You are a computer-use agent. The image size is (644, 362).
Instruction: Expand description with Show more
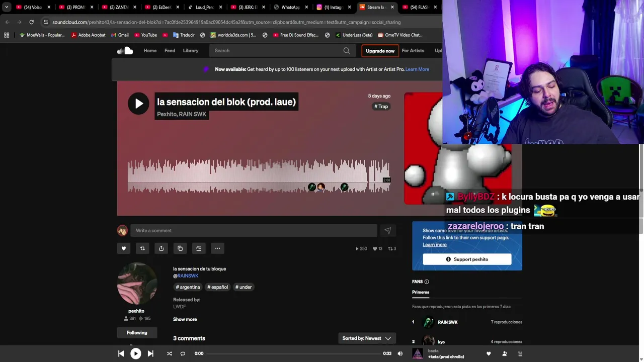coord(185,319)
